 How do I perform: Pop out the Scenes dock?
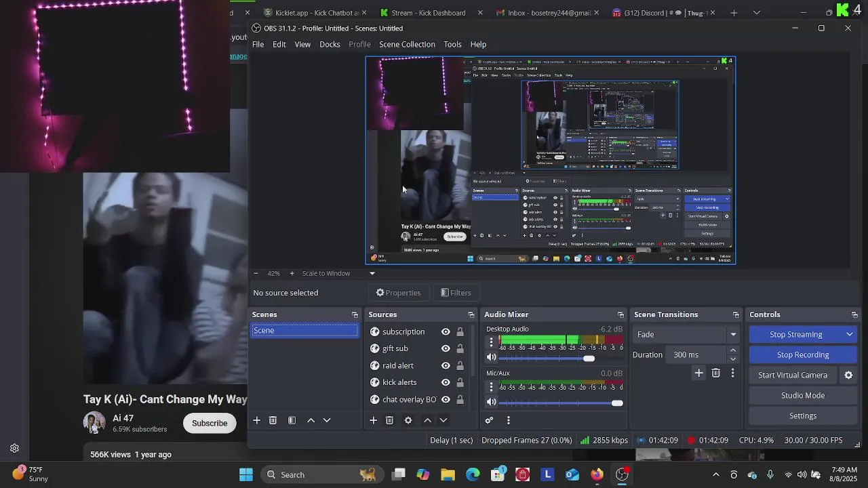355,314
